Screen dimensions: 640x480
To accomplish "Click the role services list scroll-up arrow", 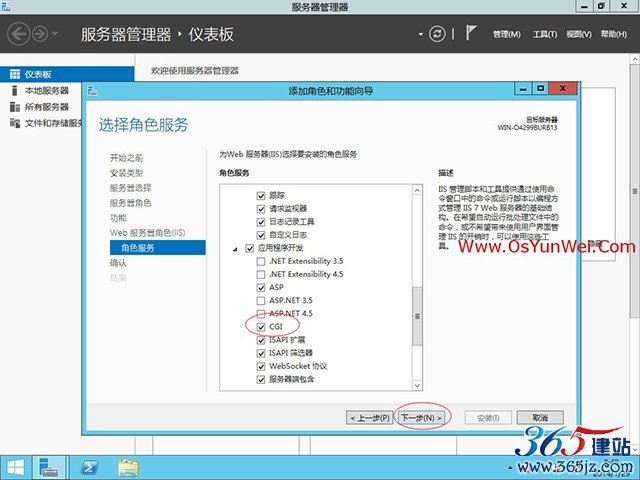I will 417,190.
